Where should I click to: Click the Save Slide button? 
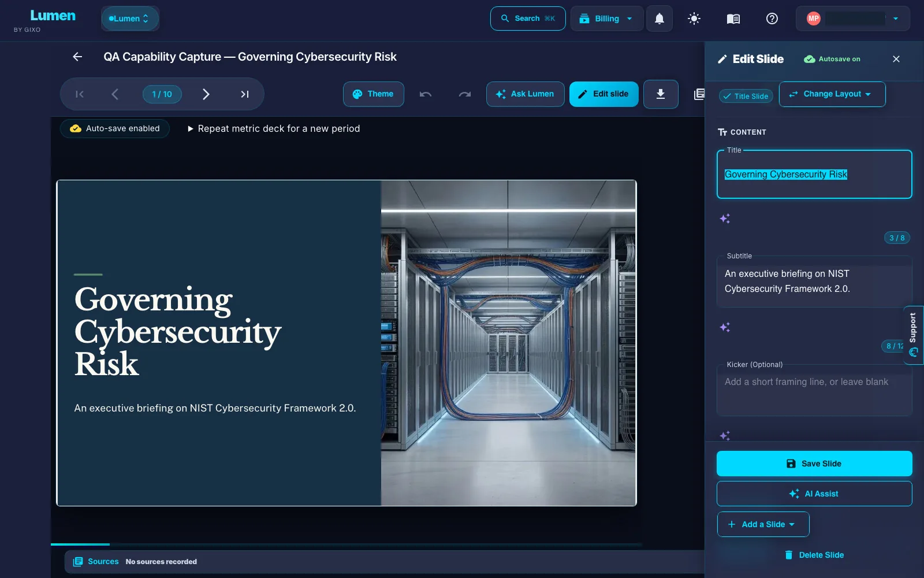(x=814, y=464)
